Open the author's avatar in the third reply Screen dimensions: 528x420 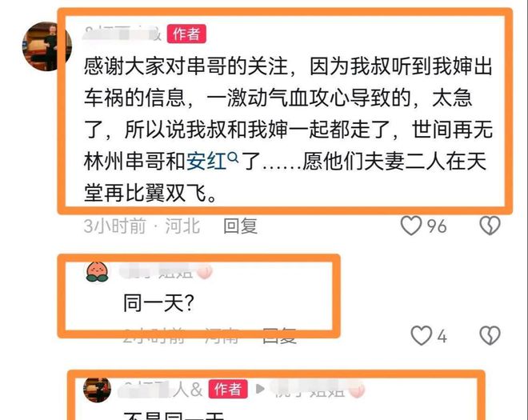[x=98, y=390]
